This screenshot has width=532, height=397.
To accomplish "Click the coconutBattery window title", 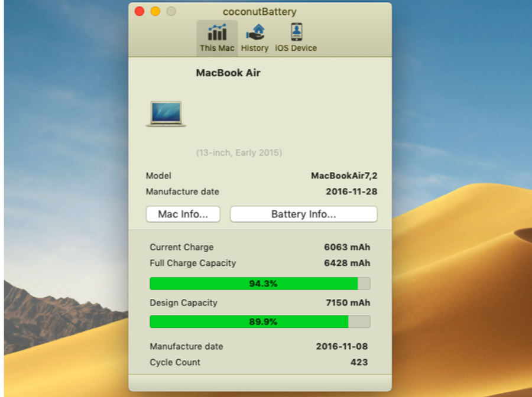I will pyautogui.click(x=259, y=12).
